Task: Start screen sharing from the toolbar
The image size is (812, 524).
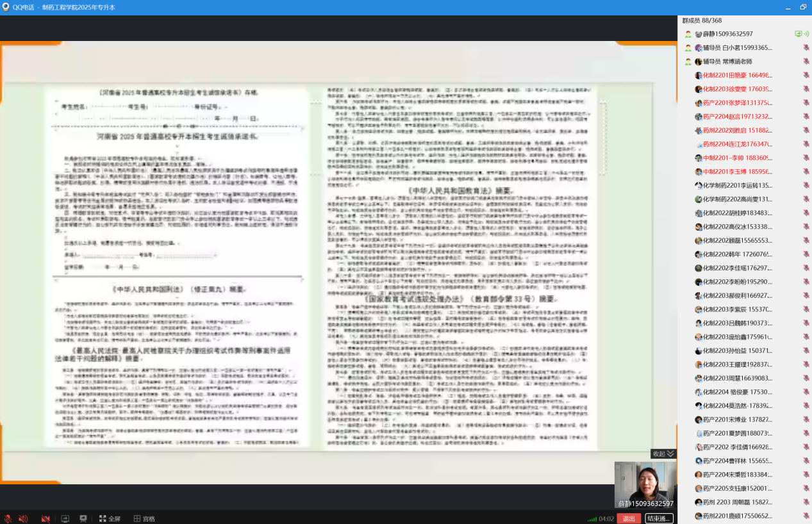Action: (65, 518)
